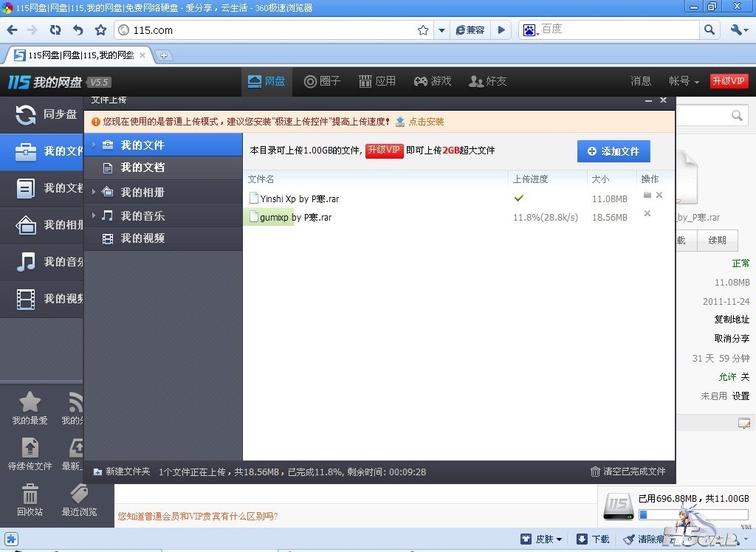Screen dimensions: 756x552
Task: Click the 添加文件 button
Action: (x=614, y=151)
